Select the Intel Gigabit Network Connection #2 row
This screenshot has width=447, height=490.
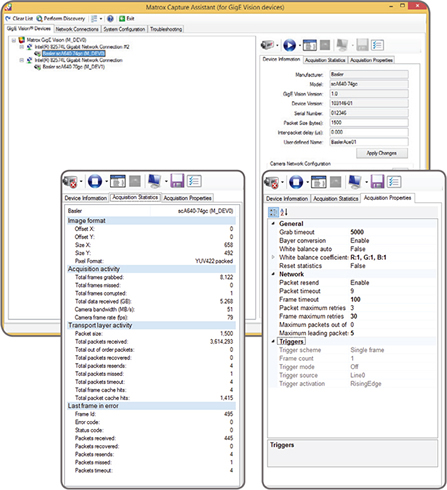(x=82, y=47)
